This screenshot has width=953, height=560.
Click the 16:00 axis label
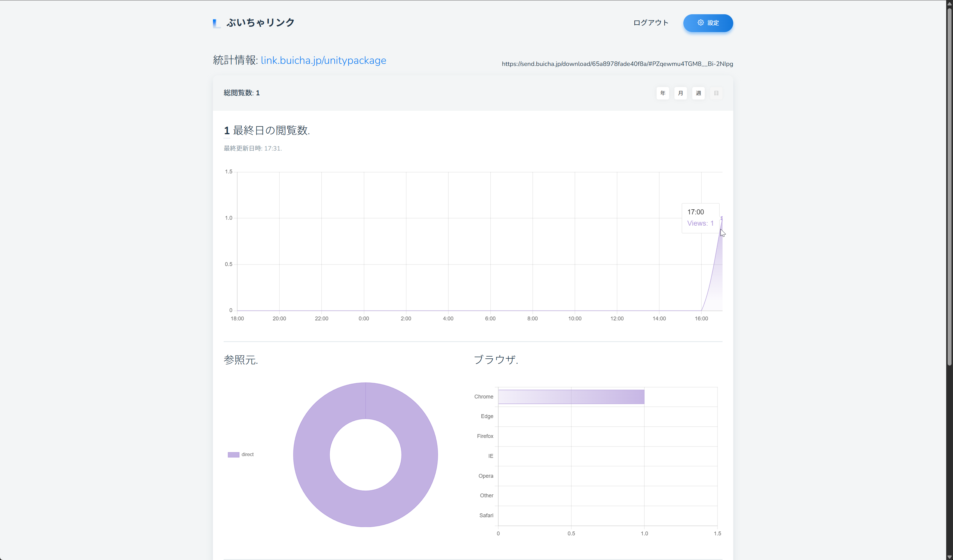click(x=701, y=319)
